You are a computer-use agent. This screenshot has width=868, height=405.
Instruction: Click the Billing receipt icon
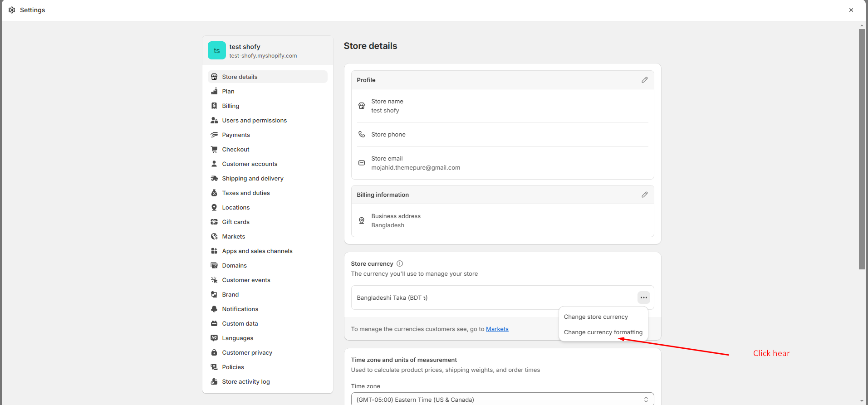pyautogui.click(x=214, y=106)
